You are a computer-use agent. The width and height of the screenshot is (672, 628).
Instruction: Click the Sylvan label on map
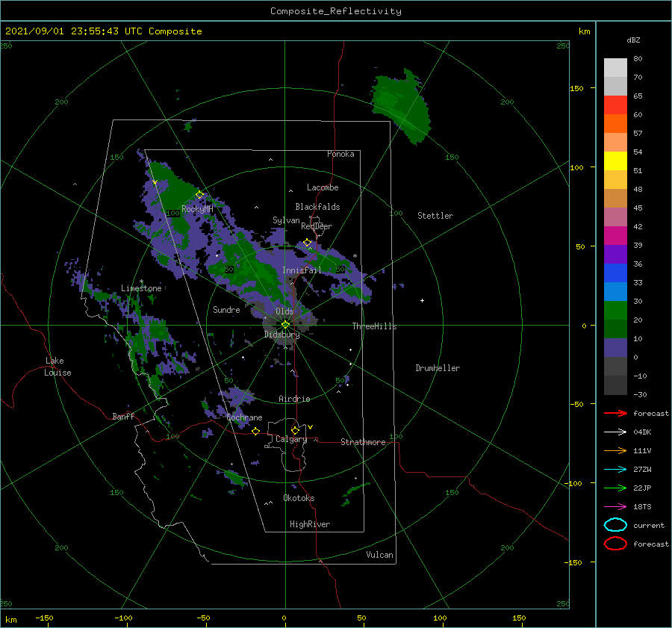pyautogui.click(x=286, y=220)
